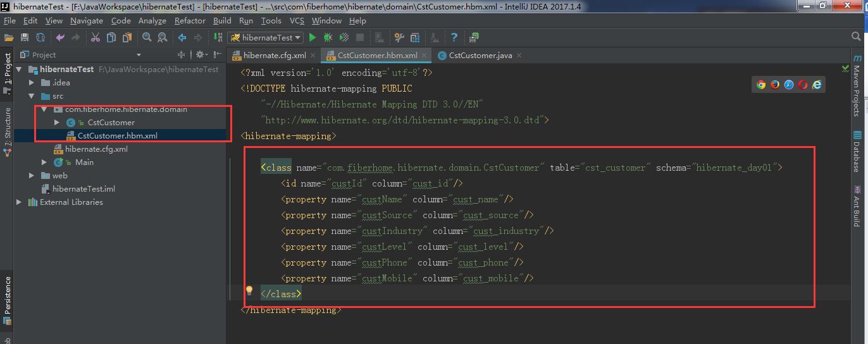Select hibernate.cfg.xml in project tree

coord(96,149)
